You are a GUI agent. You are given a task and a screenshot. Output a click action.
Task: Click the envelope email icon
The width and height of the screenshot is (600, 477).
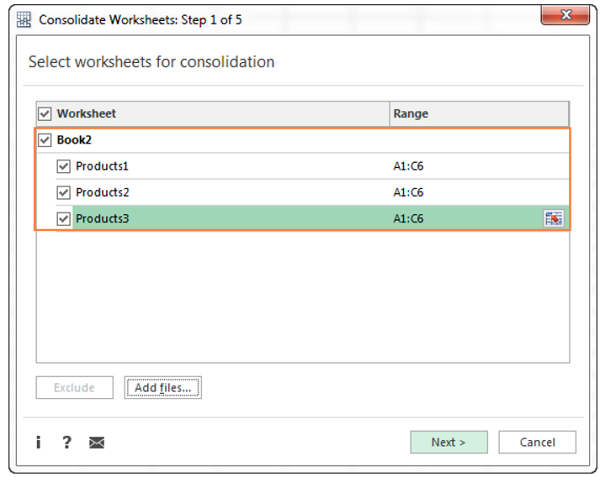click(x=97, y=443)
